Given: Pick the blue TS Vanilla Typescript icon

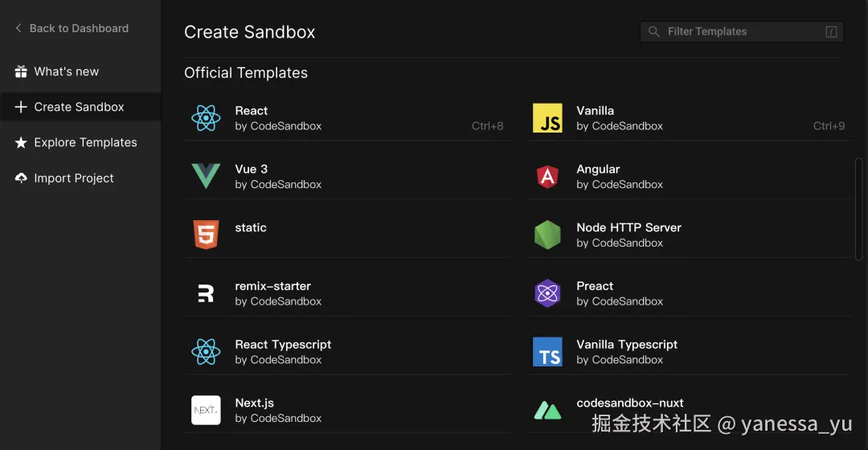Looking at the screenshot, I should click(547, 352).
